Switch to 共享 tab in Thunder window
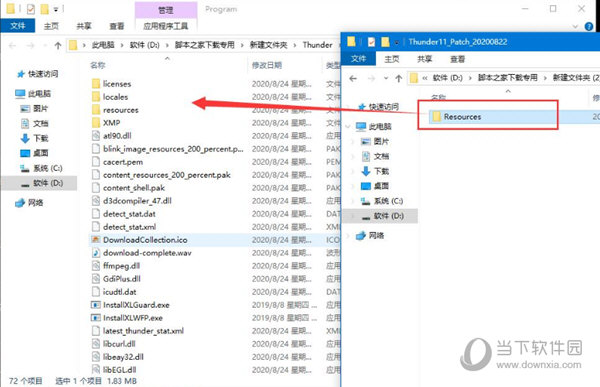 [x=84, y=26]
